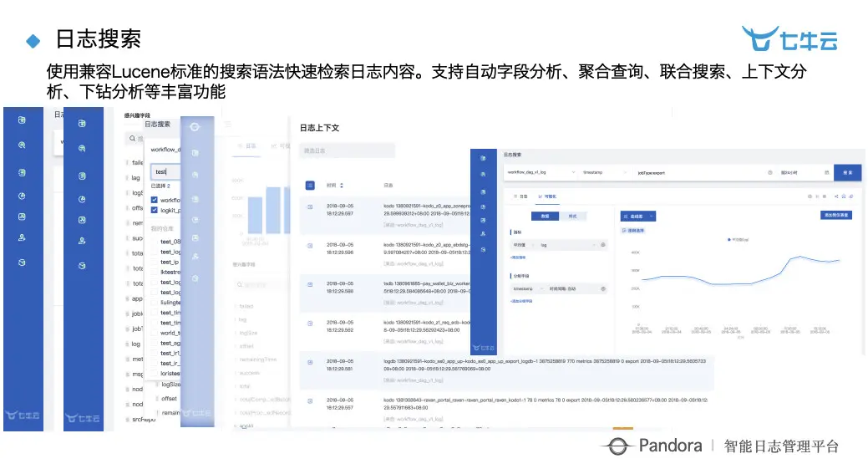Click the magnifier search icon in the leftmost sidebar

[22, 145]
